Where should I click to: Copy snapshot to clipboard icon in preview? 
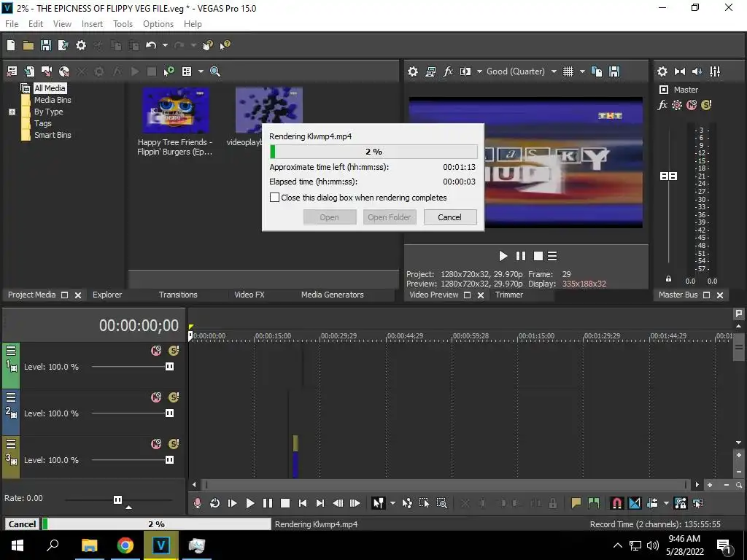click(597, 71)
